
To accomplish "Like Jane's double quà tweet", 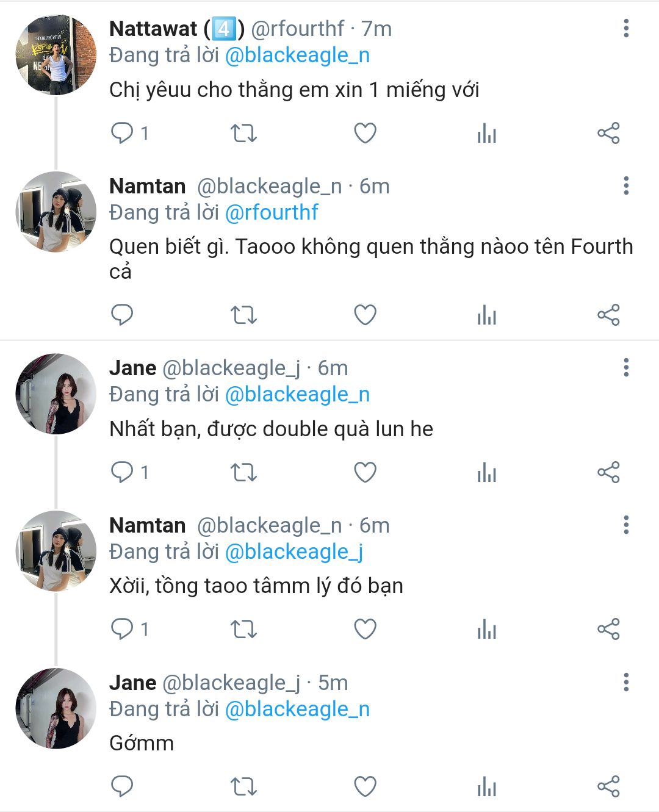I will click(365, 472).
